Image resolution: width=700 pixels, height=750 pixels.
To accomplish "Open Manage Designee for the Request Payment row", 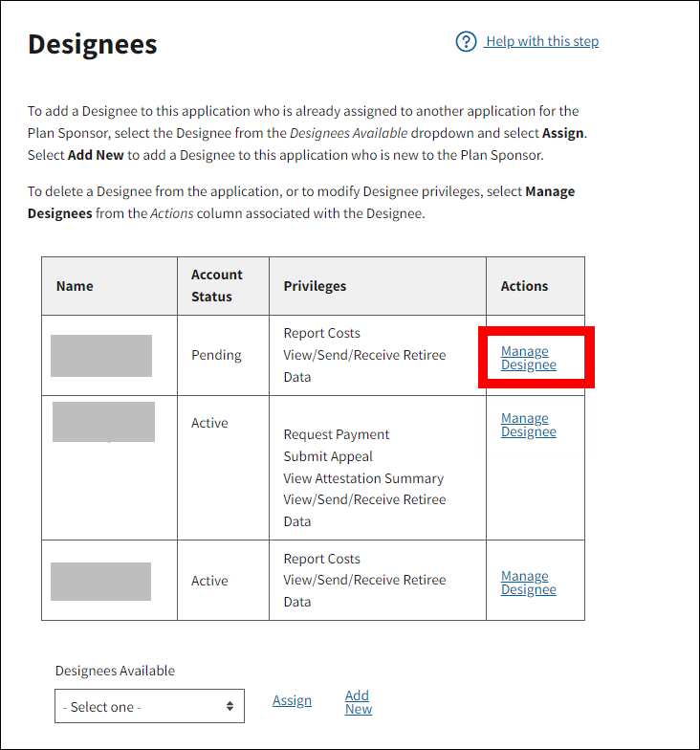I will 528,425.
